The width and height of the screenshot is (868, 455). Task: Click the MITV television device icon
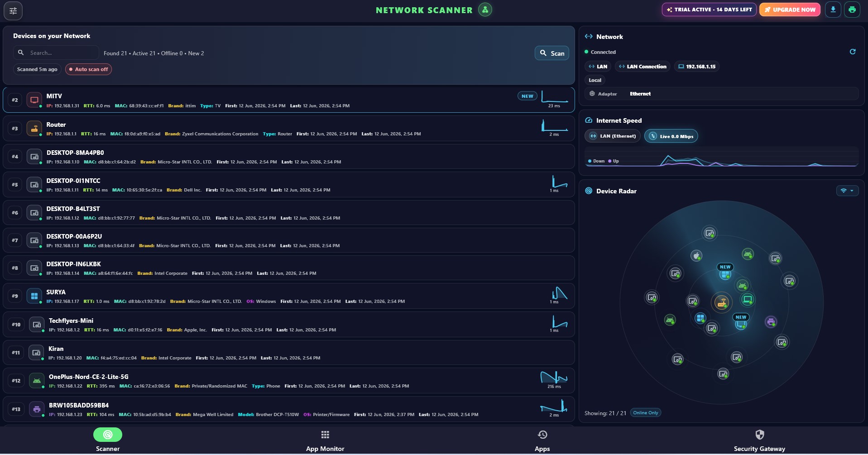[x=34, y=100]
